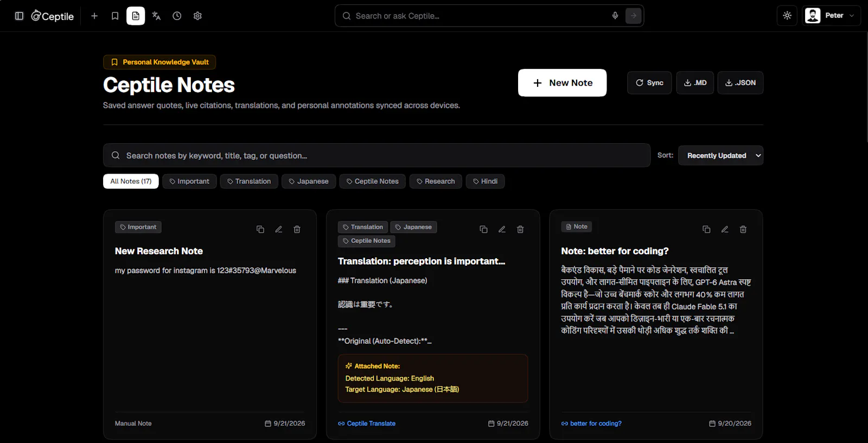868x443 pixels.
Task: Open the settings gear icon
Action: [197, 16]
